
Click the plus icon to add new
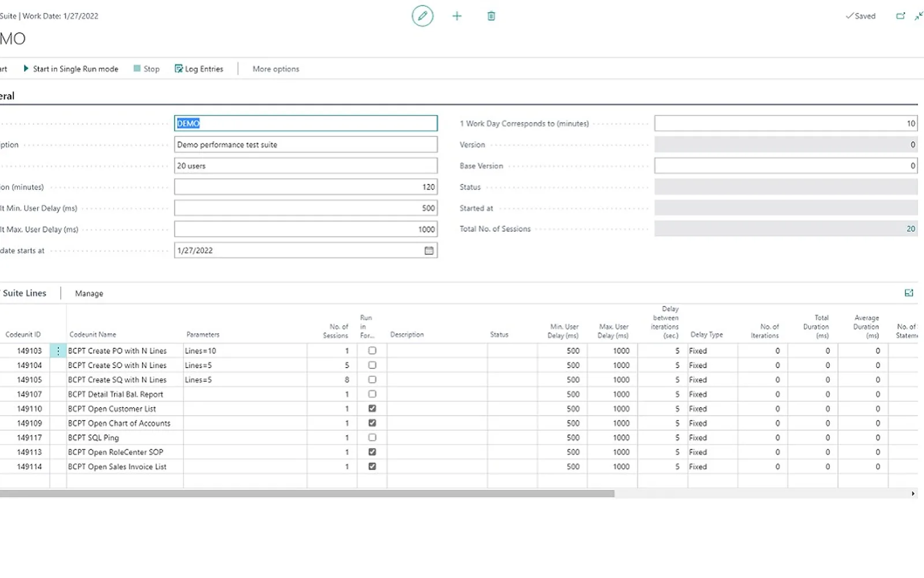pyautogui.click(x=457, y=16)
